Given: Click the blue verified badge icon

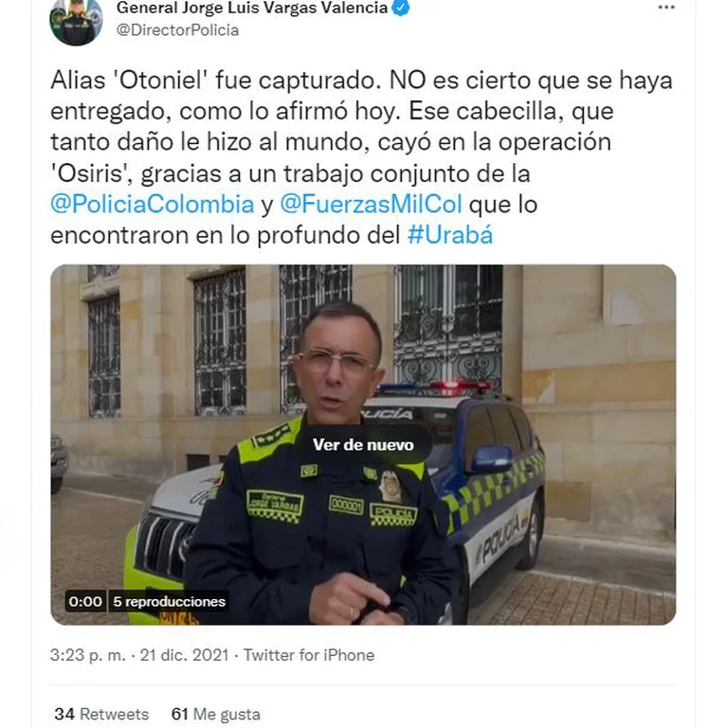Looking at the screenshot, I should click(401, 8).
